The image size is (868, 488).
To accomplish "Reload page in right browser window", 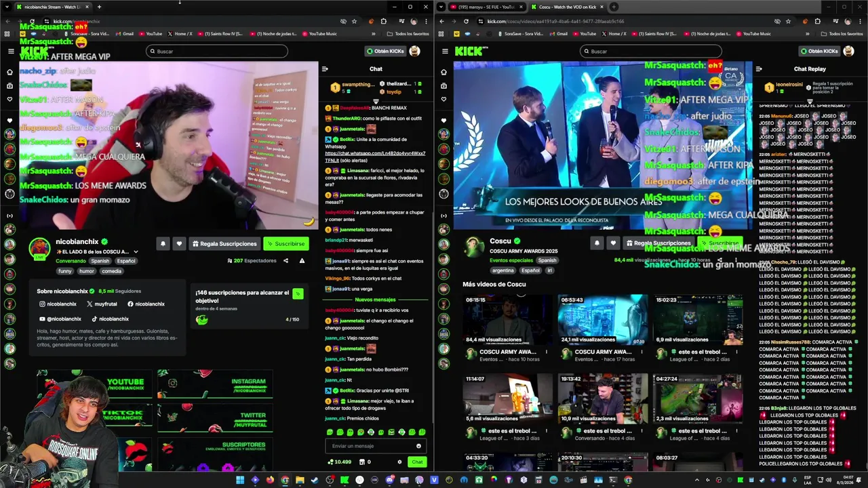I will [x=466, y=21].
